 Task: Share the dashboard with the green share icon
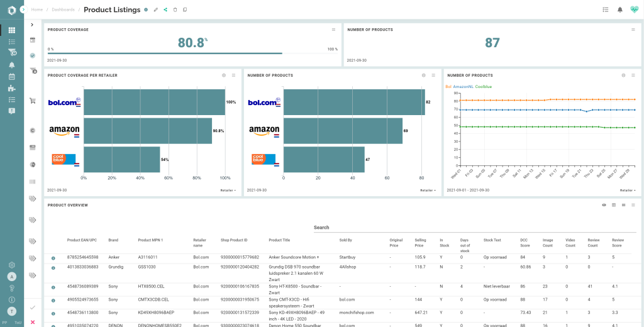165,9
